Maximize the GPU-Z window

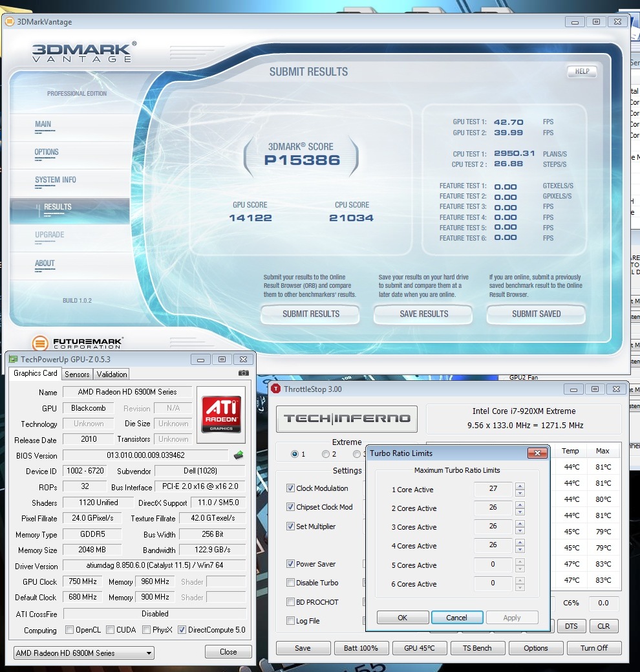(222, 359)
